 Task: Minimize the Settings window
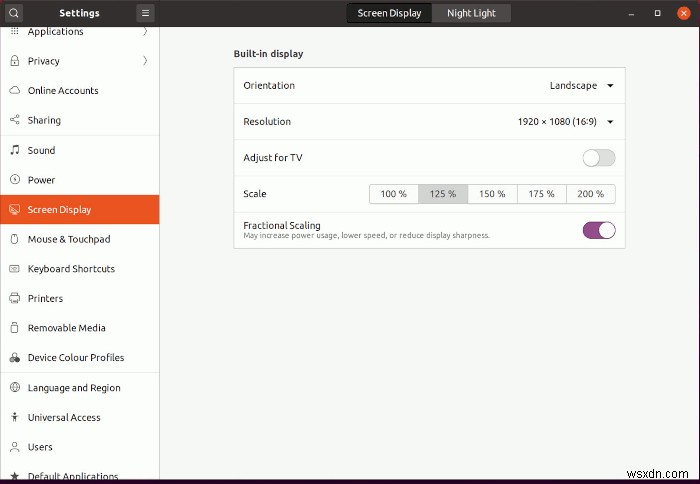point(631,13)
